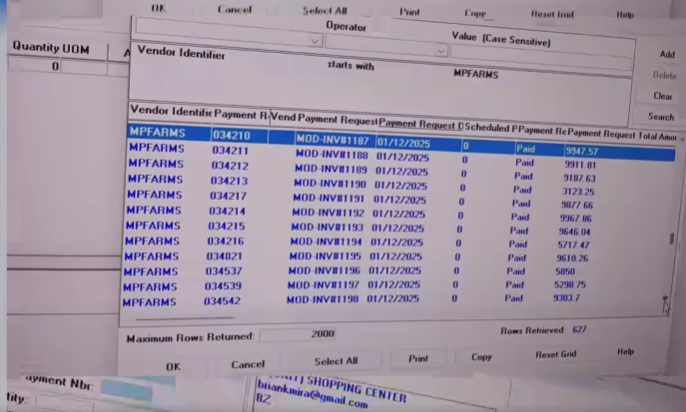This screenshot has width=686, height=412.
Task: Click Help in the top button row
Action: pyautogui.click(x=625, y=15)
